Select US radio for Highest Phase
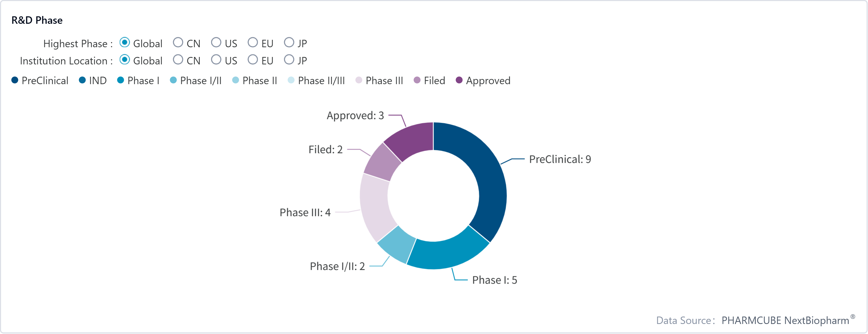The image size is (868, 334). pos(216,43)
